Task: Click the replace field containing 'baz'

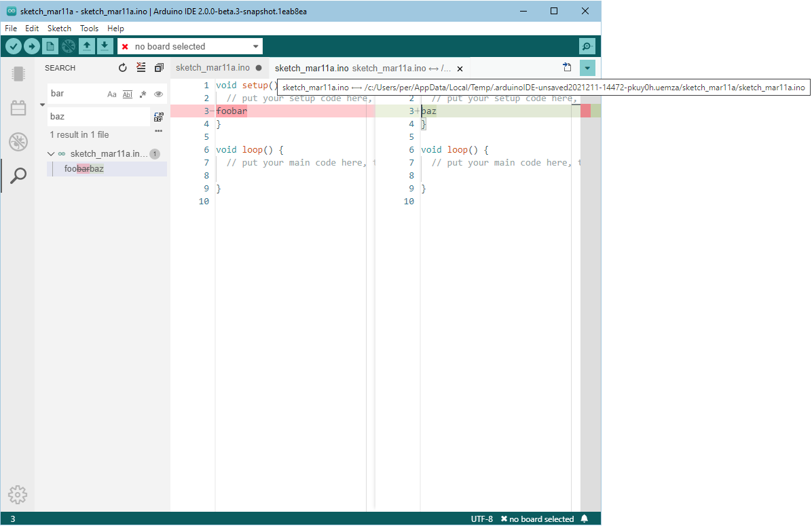Action: 98,117
